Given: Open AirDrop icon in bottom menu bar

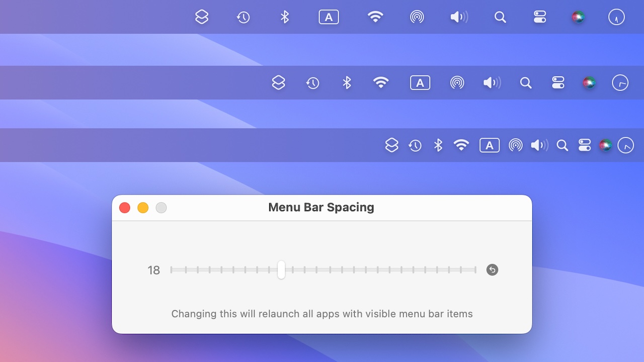Looking at the screenshot, I should pos(516,145).
